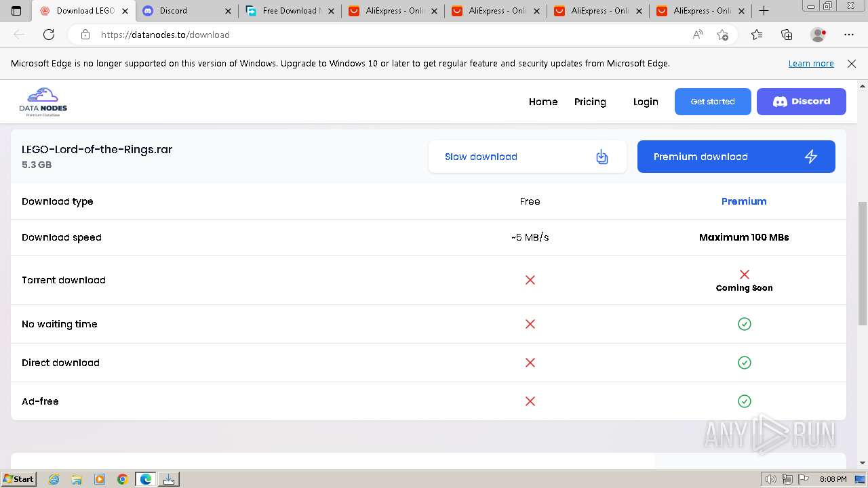Follow the Learn more link
This screenshot has width=868, height=488.
click(811, 63)
